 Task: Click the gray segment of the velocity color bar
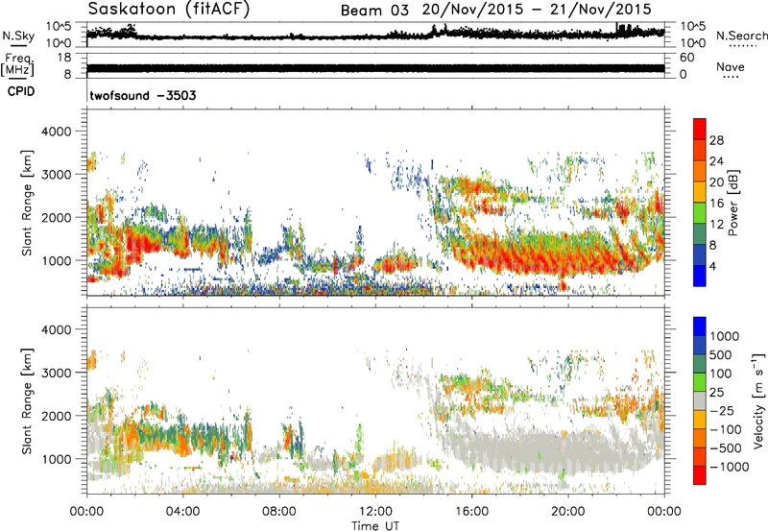point(700,400)
